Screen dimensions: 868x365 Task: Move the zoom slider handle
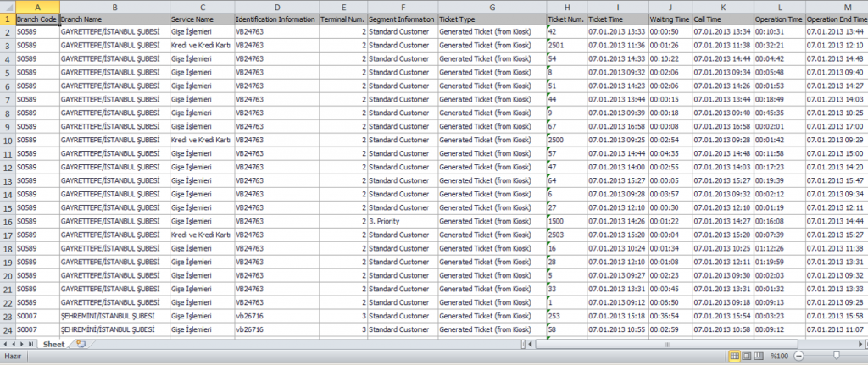coord(837,356)
